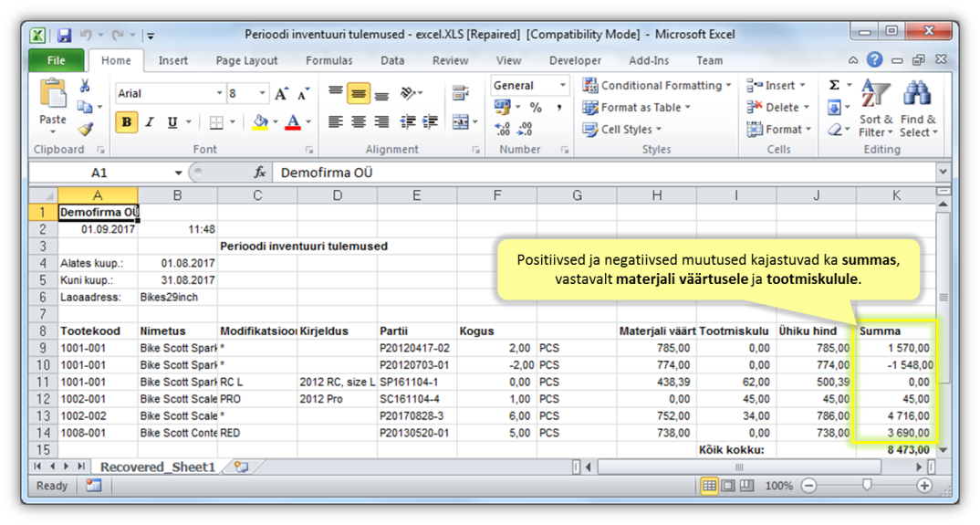The height and width of the screenshot is (525, 980).
Task: Click Increase Decimal icon
Action: pyautogui.click(x=502, y=129)
